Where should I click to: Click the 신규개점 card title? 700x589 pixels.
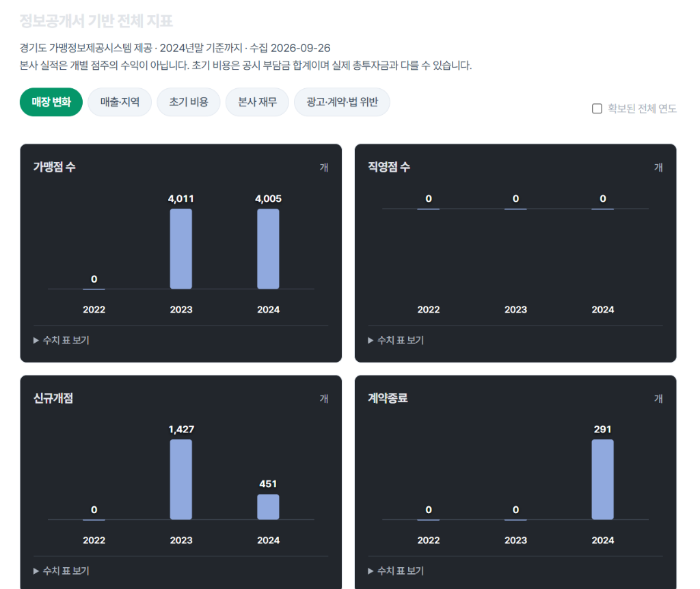53,398
